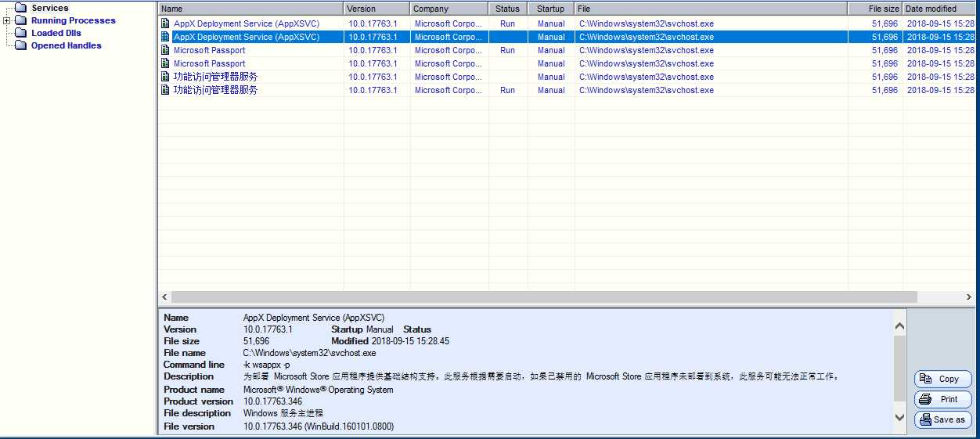Viewport: 980px width, 439px height.
Task: Click the details pane scroll down arrow
Action: (x=899, y=418)
